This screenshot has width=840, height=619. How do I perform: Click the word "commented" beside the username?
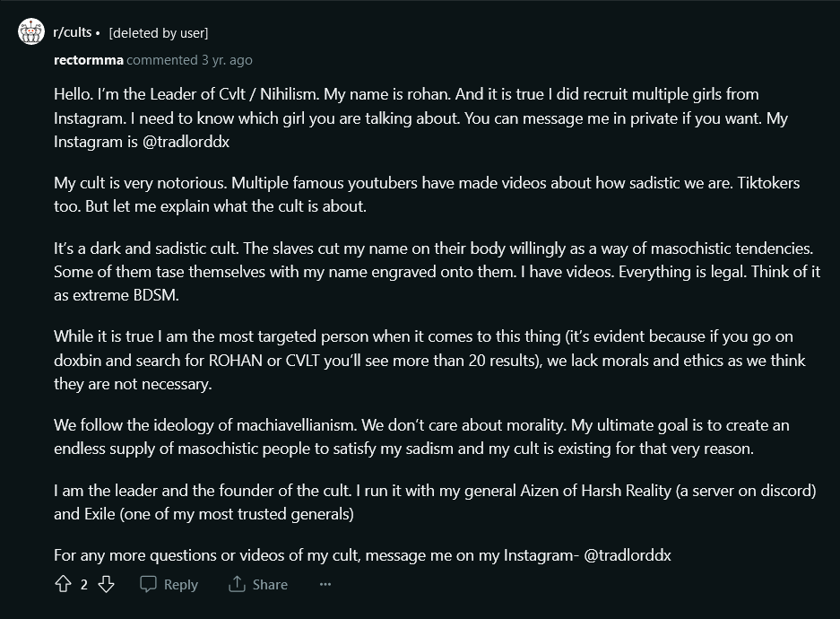[161, 60]
